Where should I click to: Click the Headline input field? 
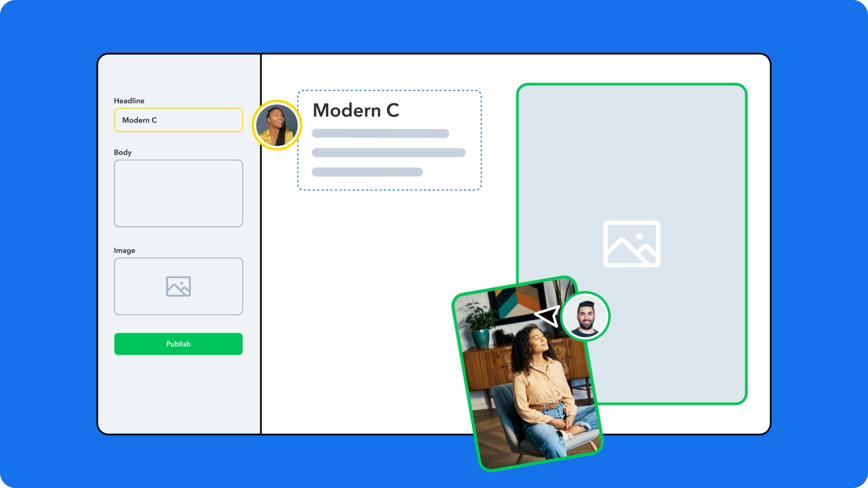[178, 120]
